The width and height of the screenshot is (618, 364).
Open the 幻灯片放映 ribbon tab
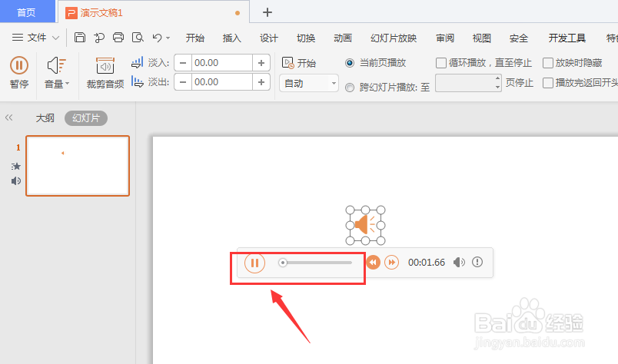click(x=394, y=38)
